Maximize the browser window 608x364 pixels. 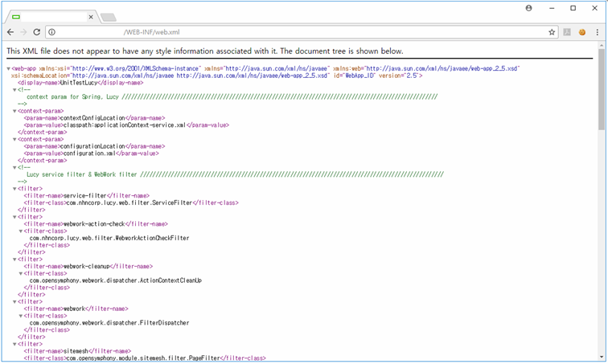pos(573,8)
